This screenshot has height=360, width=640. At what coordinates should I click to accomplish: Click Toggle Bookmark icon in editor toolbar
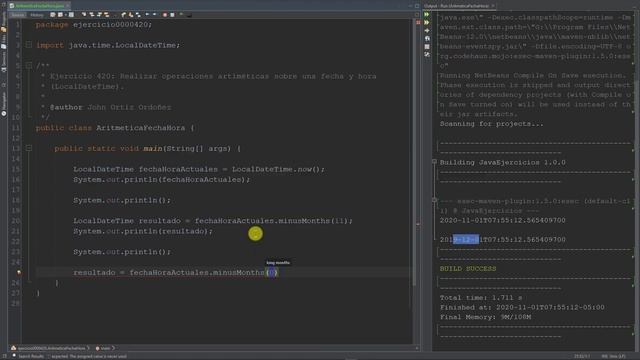(138, 15)
